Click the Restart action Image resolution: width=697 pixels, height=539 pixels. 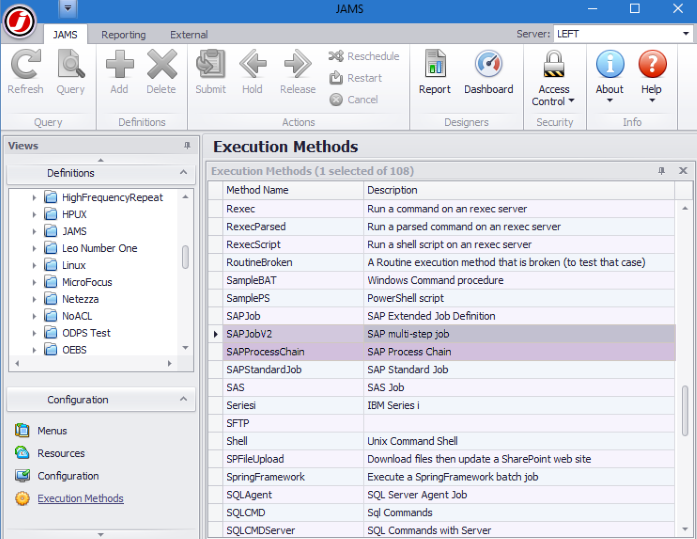(x=356, y=78)
